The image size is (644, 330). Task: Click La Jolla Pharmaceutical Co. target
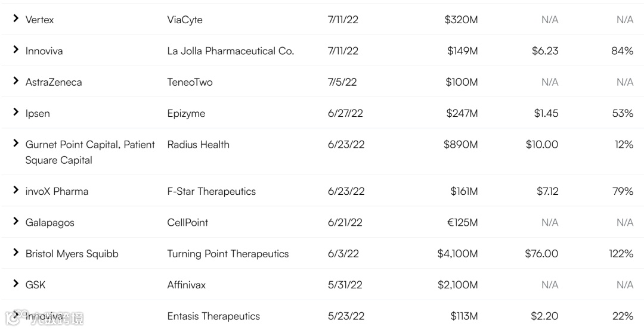pyautogui.click(x=230, y=51)
